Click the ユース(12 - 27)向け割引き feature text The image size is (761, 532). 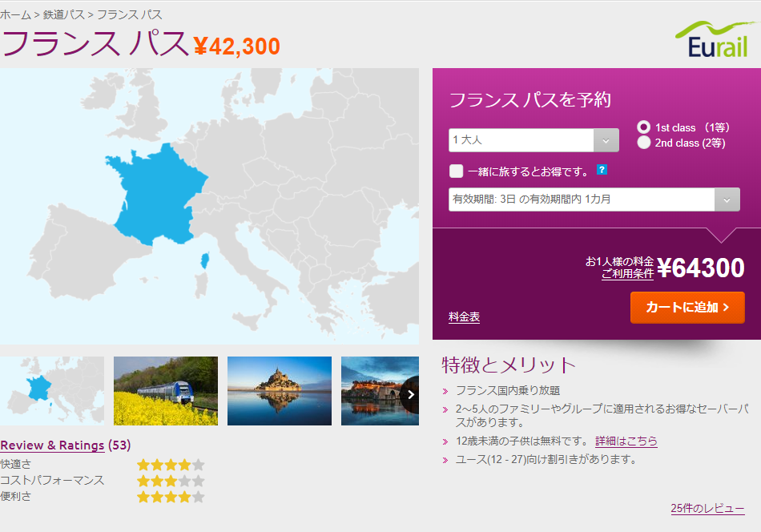click(x=546, y=459)
